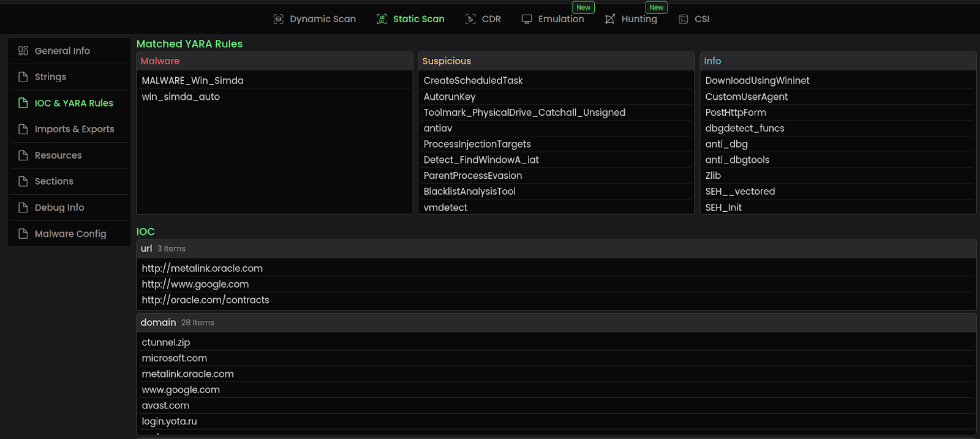Click the New badge above Emulation
The image size is (980, 439).
[x=583, y=7]
